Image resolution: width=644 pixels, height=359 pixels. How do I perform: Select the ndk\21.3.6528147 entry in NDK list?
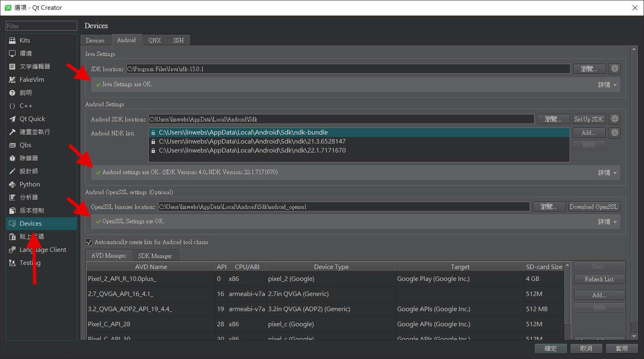[252, 141]
